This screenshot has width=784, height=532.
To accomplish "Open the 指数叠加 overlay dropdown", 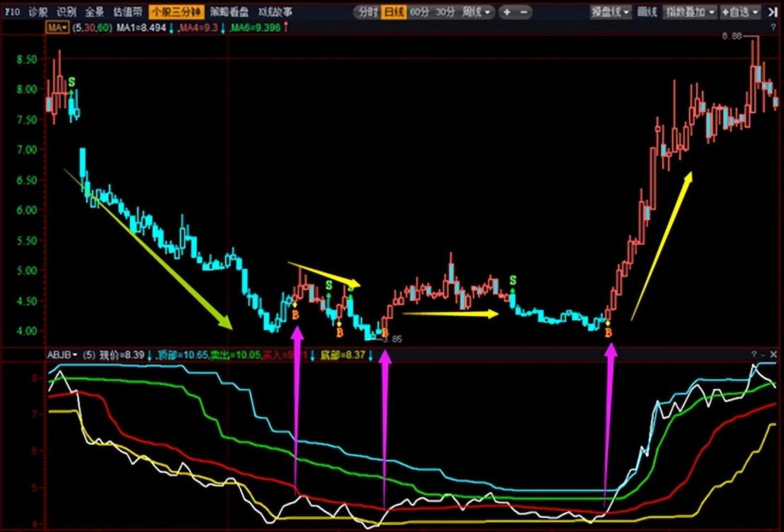I will 689,12.
